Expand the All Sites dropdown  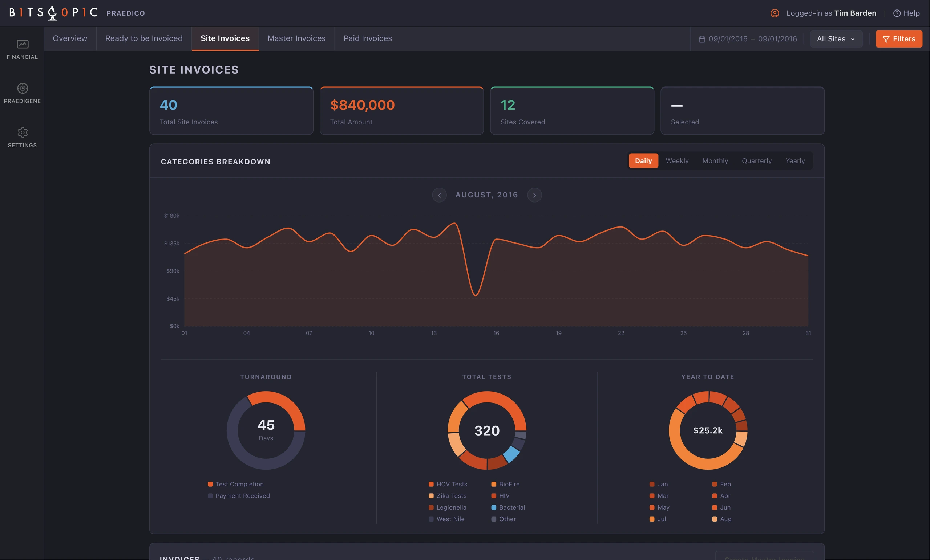(x=836, y=39)
